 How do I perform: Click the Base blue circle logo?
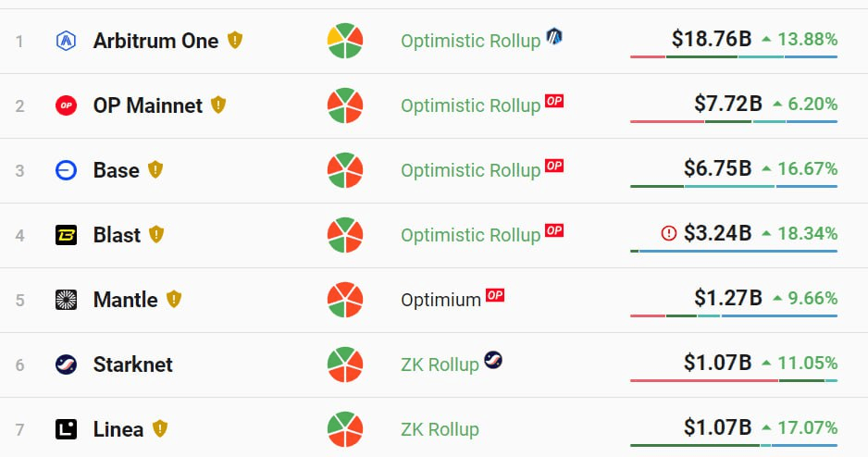66,170
